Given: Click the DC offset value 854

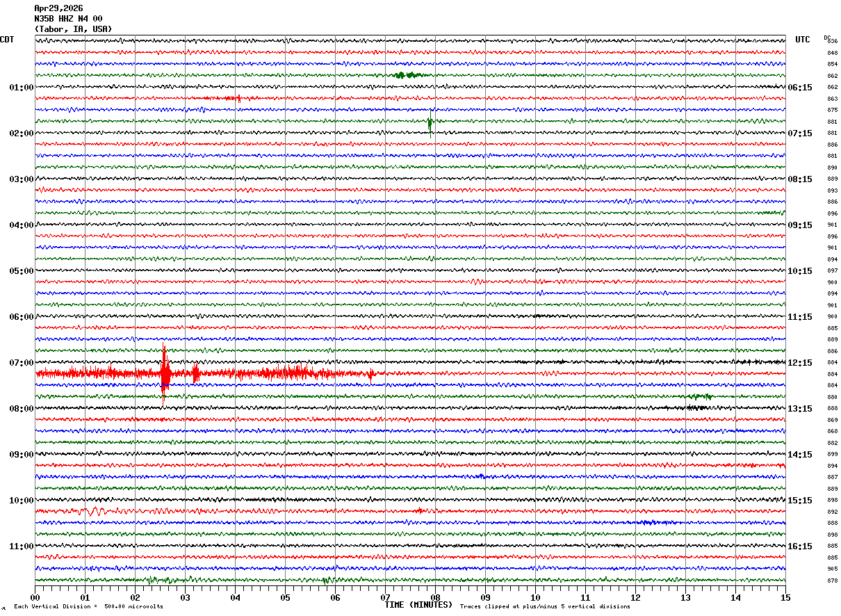Looking at the screenshot, I should pyautogui.click(x=832, y=64).
